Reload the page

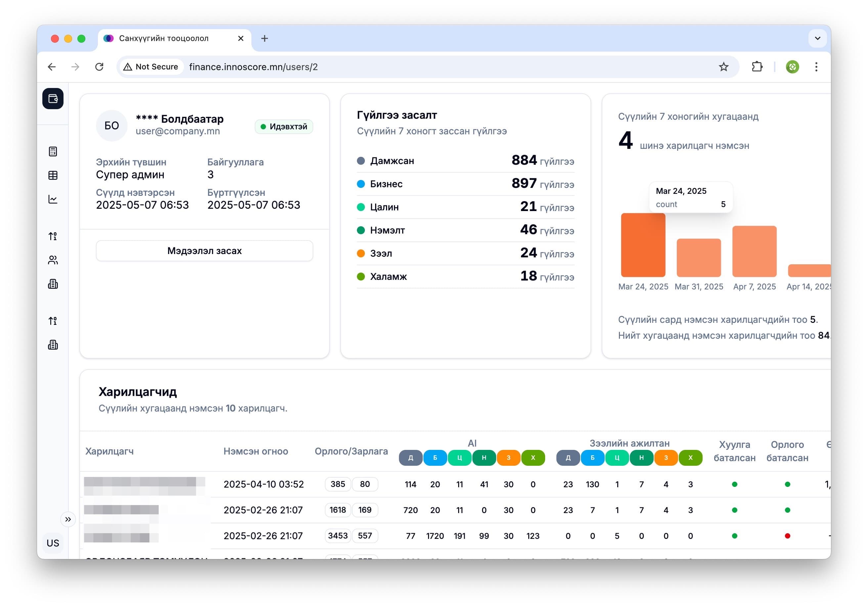[100, 67]
